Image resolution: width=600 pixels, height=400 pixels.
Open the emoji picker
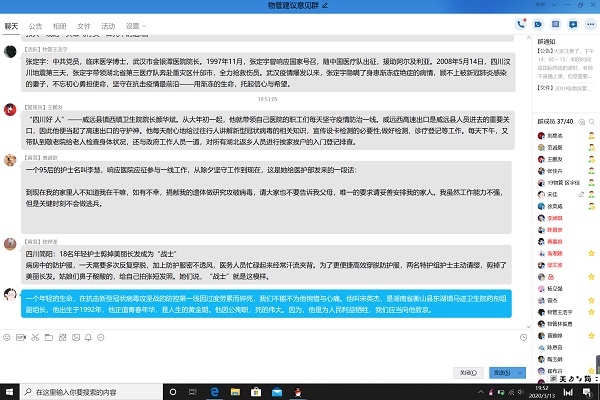[x=7, y=337]
